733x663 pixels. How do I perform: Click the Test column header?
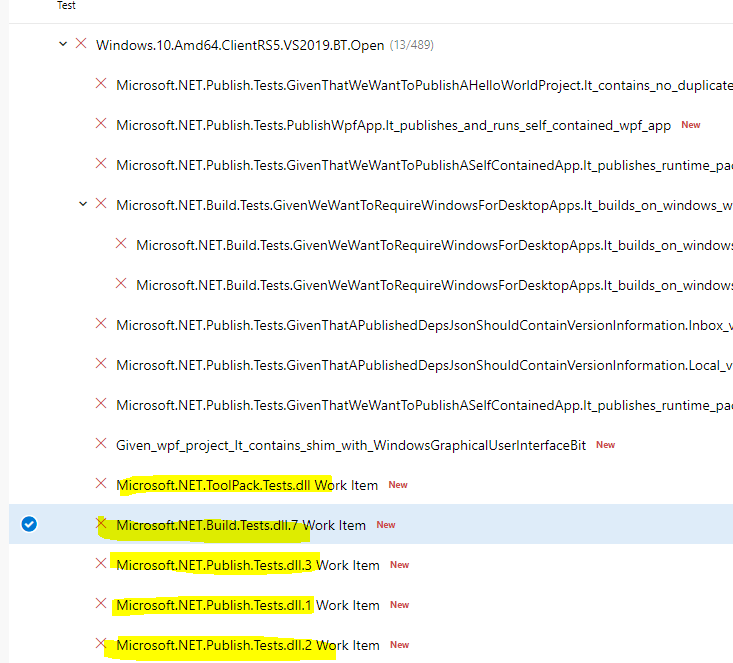66,5
